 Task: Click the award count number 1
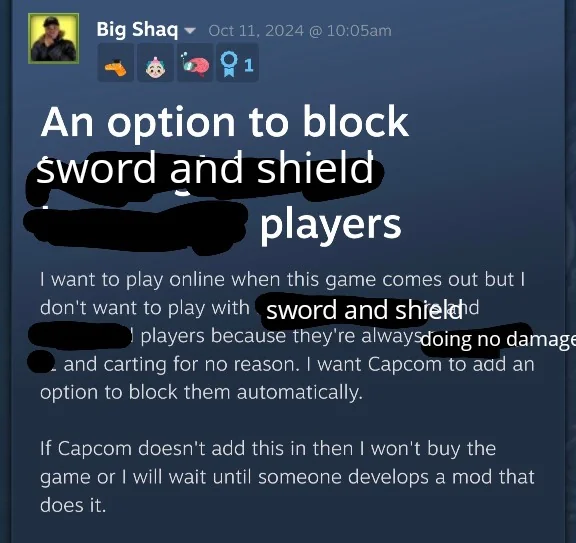[x=249, y=65]
